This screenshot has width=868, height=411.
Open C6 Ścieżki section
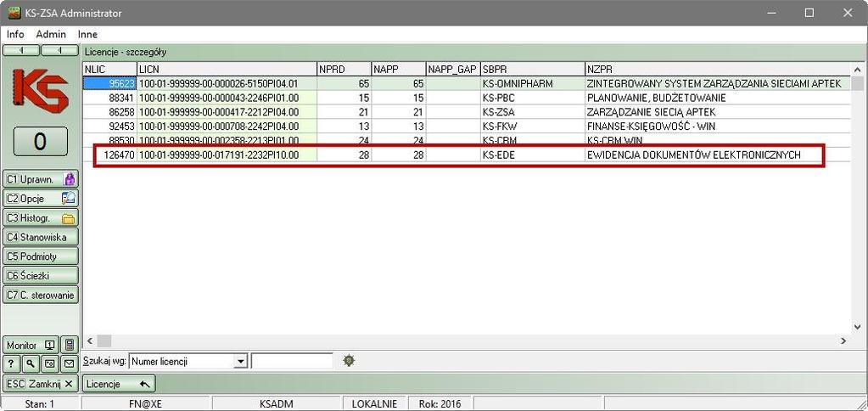tap(41, 275)
